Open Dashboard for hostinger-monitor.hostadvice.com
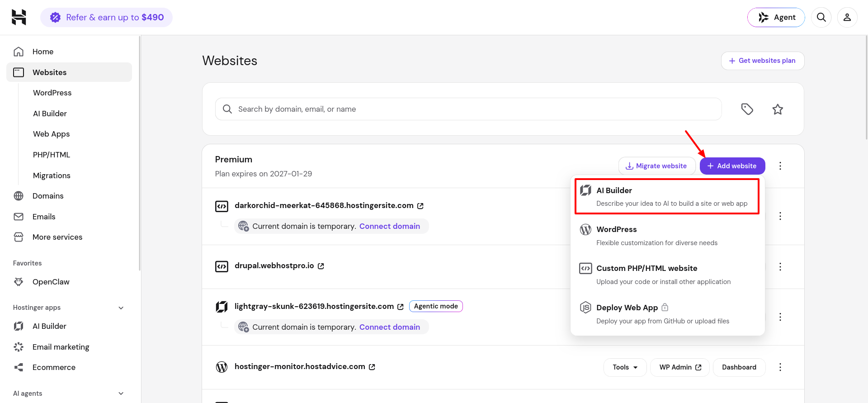 [739, 367]
